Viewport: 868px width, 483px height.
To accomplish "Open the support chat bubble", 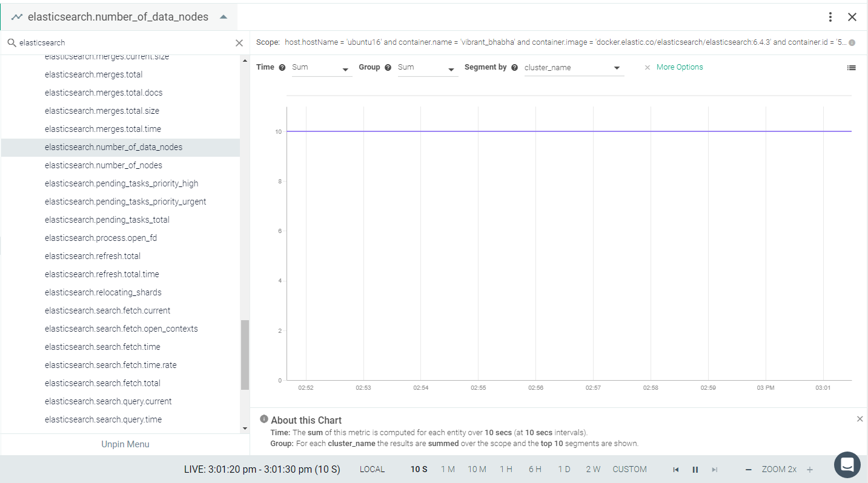I will [x=847, y=465].
